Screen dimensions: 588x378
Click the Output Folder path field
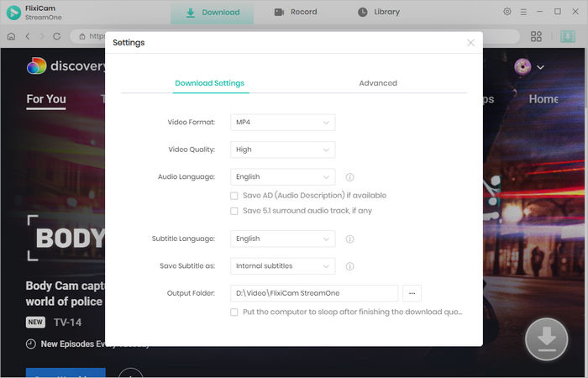[x=314, y=293]
